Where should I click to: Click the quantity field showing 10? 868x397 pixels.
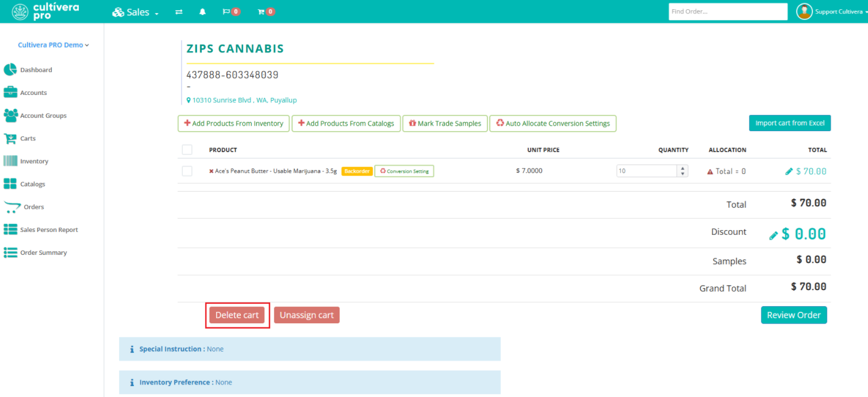pyautogui.click(x=647, y=171)
